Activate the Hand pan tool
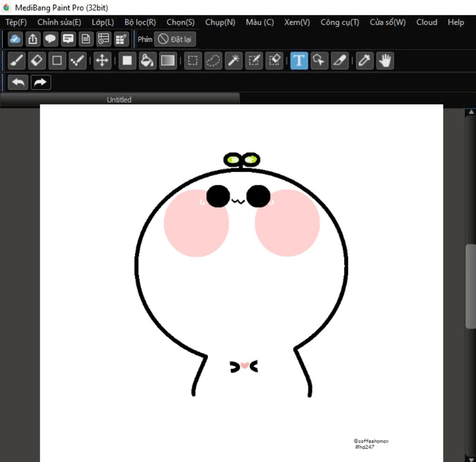This screenshot has width=476, height=462. [x=385, y=61]
